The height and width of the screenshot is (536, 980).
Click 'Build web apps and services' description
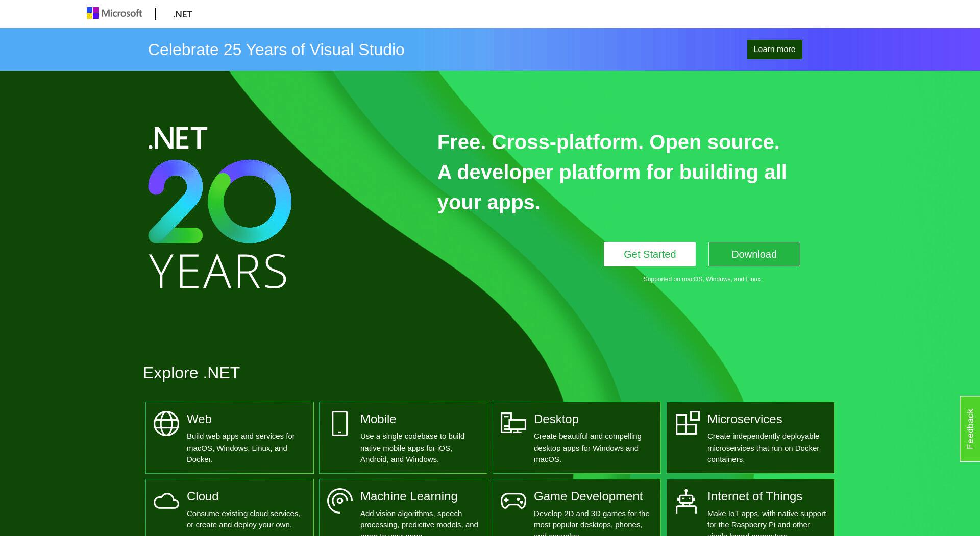[241, 448]
